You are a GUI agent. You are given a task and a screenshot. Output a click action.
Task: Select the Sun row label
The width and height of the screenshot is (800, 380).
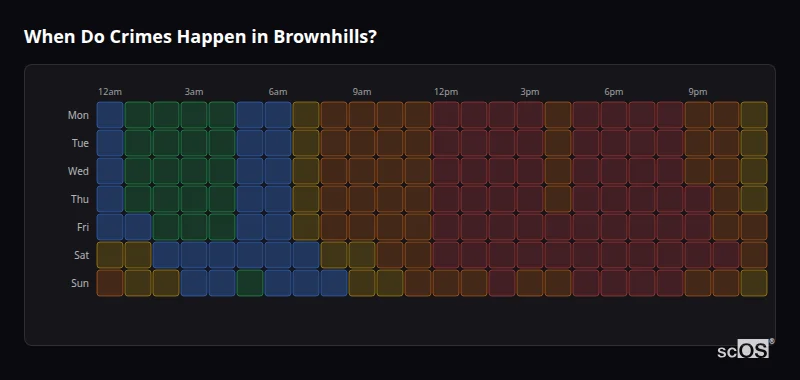(x=80, y=283)
